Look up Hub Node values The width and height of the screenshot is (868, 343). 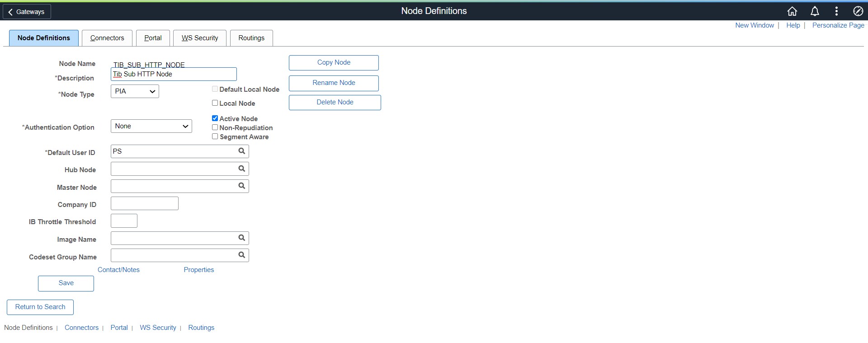coord(242,169)
